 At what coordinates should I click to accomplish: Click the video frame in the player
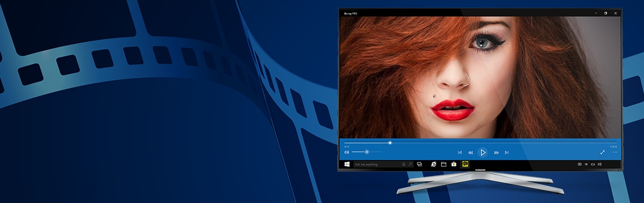[480, 77]
